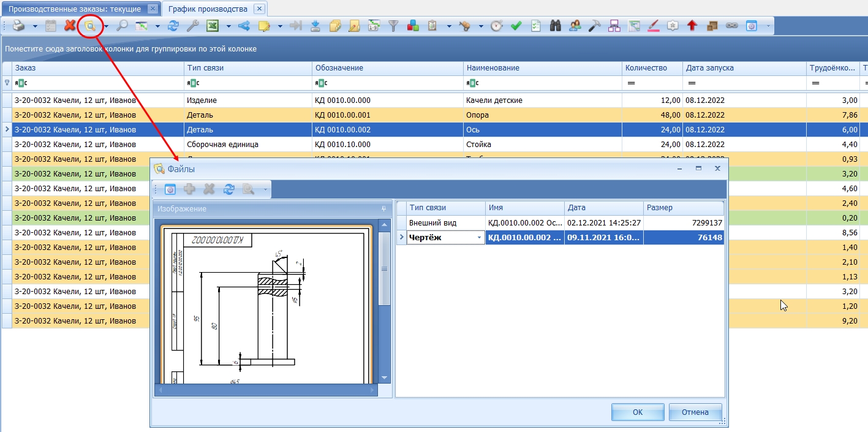Click the two-users icon in toolbar
Screen dimensions: 868x432
575,26
